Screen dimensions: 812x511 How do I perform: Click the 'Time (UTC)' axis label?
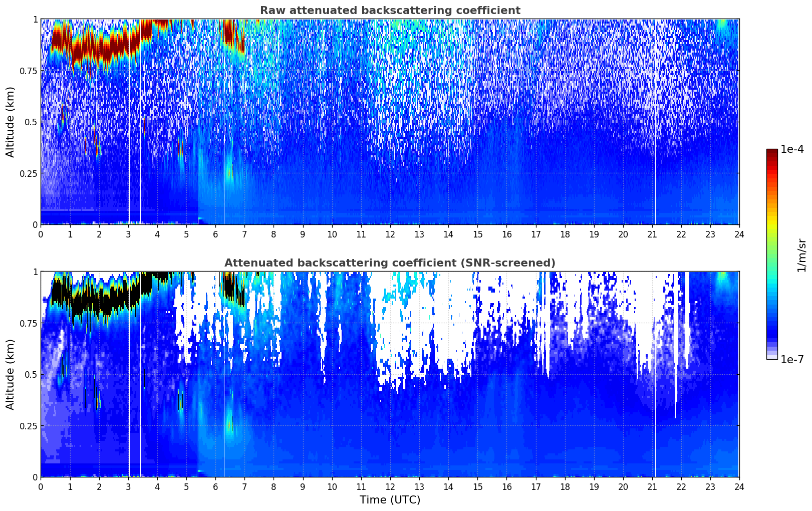coord(390,500)
